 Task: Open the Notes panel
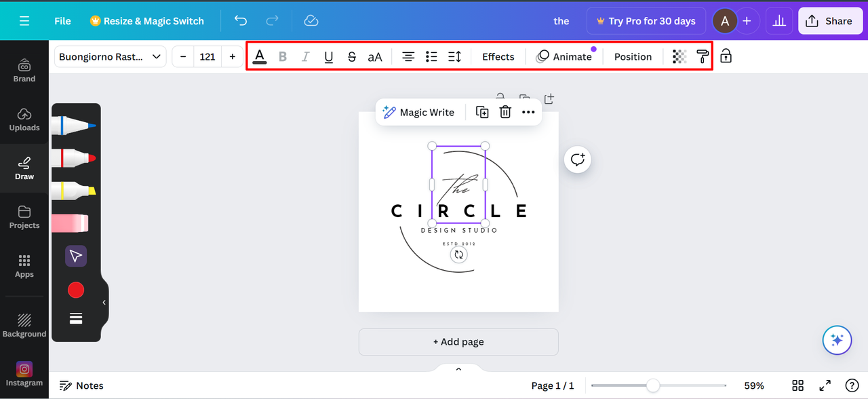(x=81, y=385)
